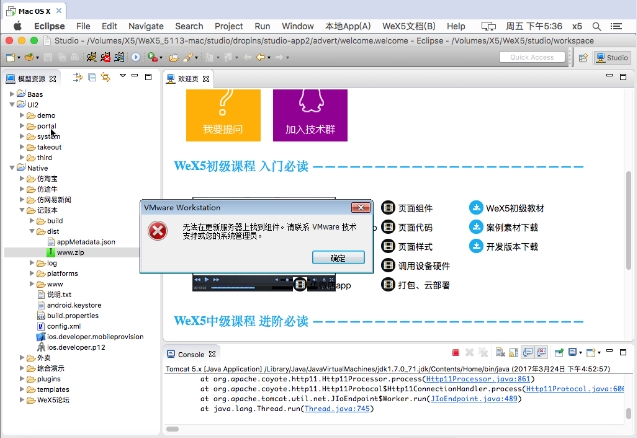Click download icon beside WeX5初级教材
637x438 pixels.
[x=476, y=208]
